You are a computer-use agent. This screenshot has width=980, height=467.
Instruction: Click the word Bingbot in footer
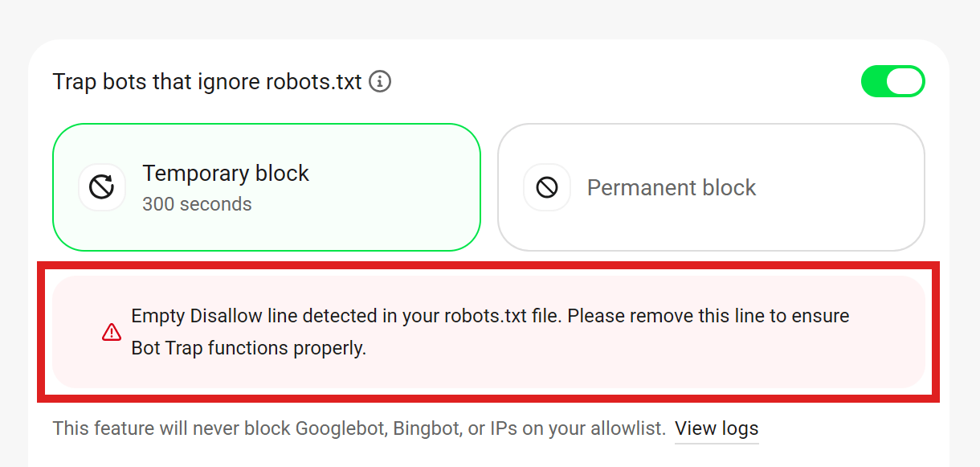(x=426, y=428)
